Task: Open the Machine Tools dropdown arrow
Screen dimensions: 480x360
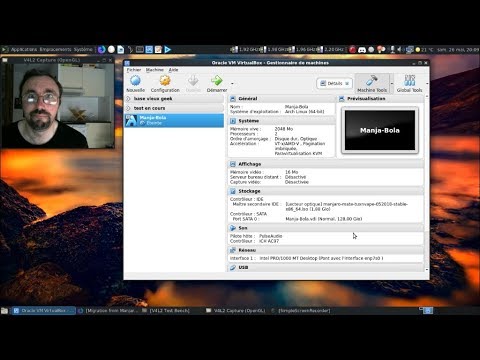Action: 392,84
